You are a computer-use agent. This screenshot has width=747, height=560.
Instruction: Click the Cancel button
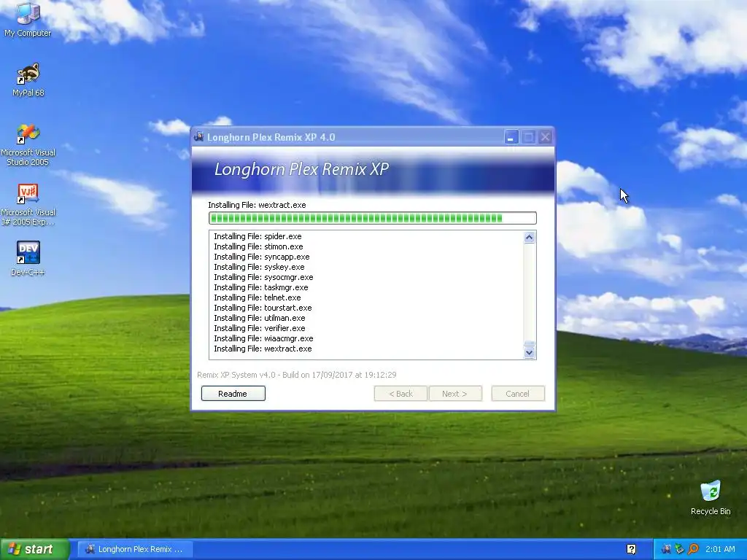click(518, 393)
